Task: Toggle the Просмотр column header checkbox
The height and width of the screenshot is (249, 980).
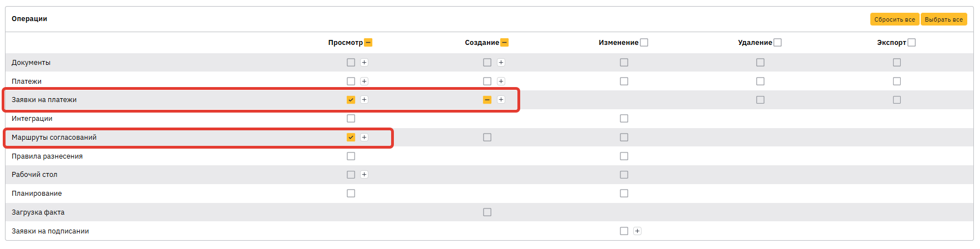Action: (x=368, y=43)
